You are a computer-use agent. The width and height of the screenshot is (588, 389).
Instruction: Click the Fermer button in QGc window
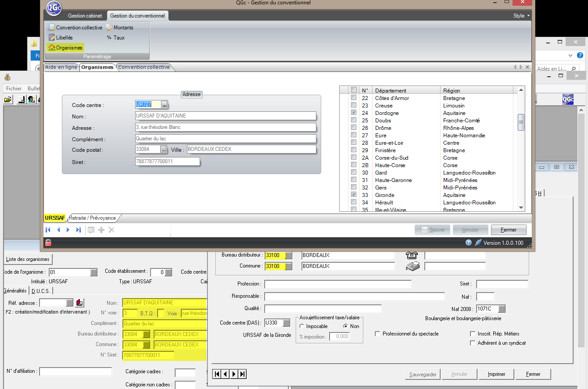coord(509,230)
